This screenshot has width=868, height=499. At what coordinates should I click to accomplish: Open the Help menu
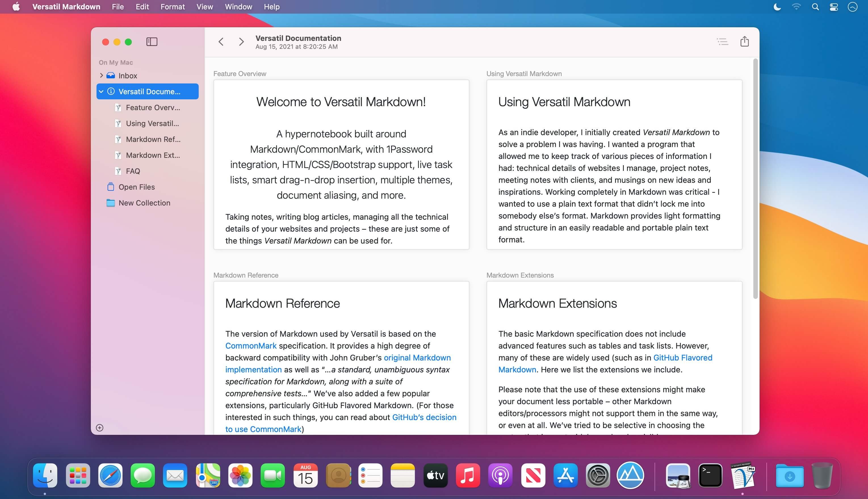coord(272,7)
